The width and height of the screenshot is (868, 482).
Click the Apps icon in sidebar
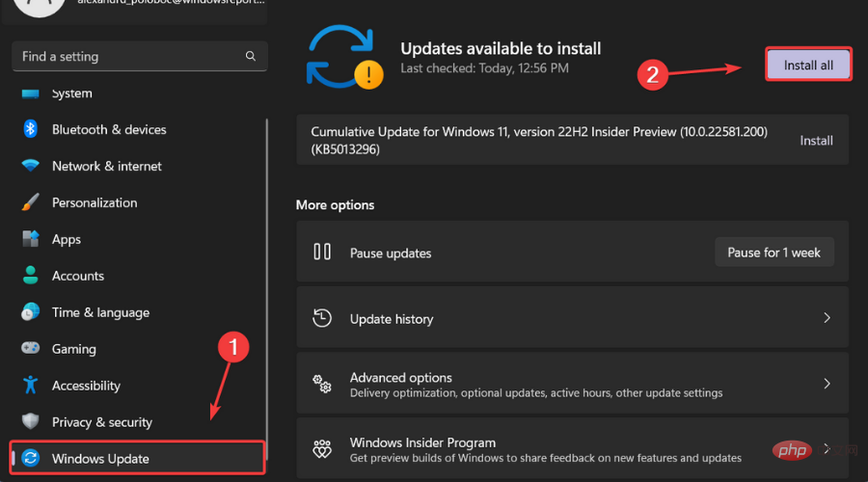31,239
